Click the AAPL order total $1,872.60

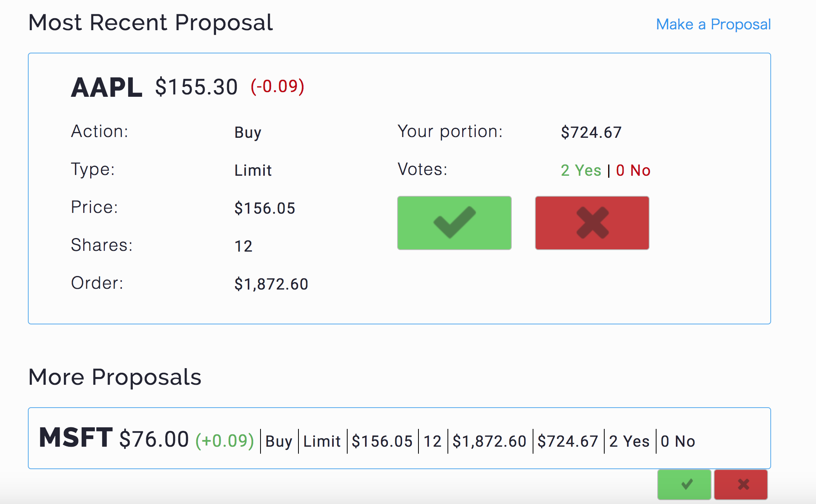tap(271, 284)
